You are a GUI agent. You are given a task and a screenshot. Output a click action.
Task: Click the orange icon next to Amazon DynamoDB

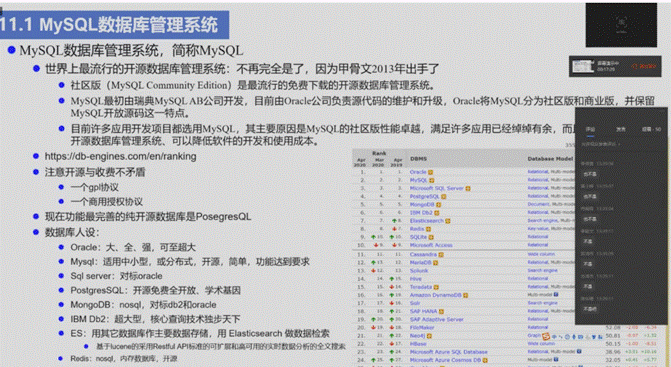tap(466, 295)
